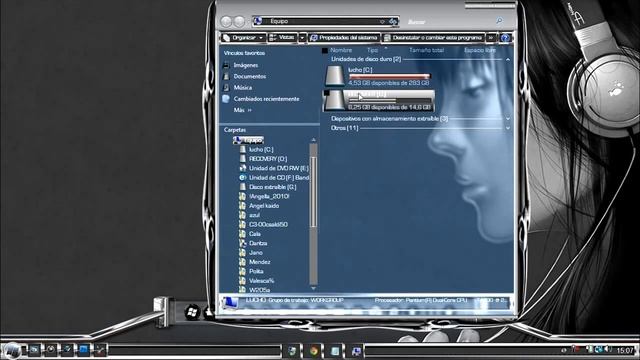Image resolution: width=640 pixels, height=360 pixels.
Task: Open the first quick launch icon
Action: [x=34, y=350]
